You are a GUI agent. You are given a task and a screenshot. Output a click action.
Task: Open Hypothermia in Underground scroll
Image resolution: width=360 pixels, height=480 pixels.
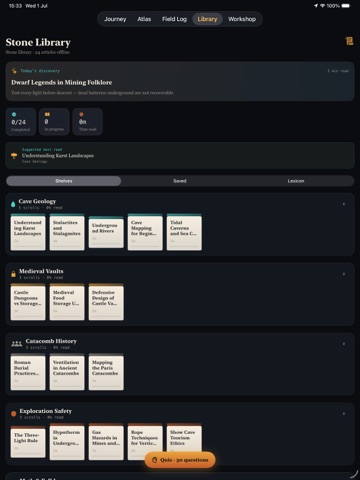[x=67, y=442]
